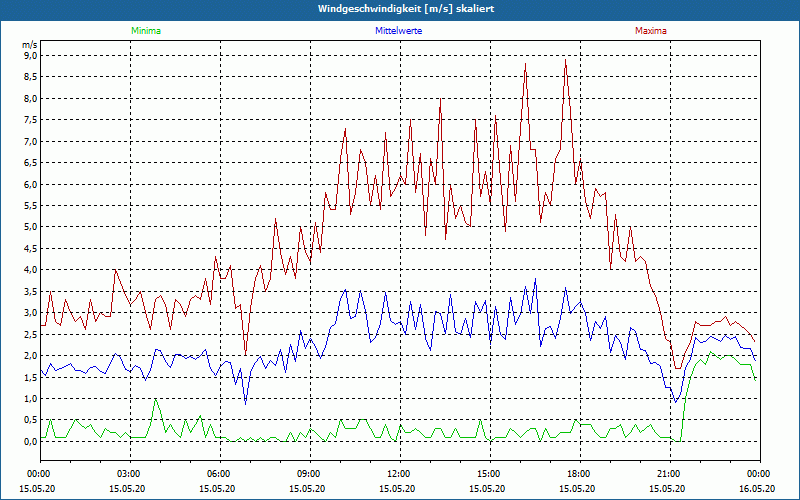Click the 4,5 y-axis value
This screenshot has width=800, height=500.
[32, 248]
